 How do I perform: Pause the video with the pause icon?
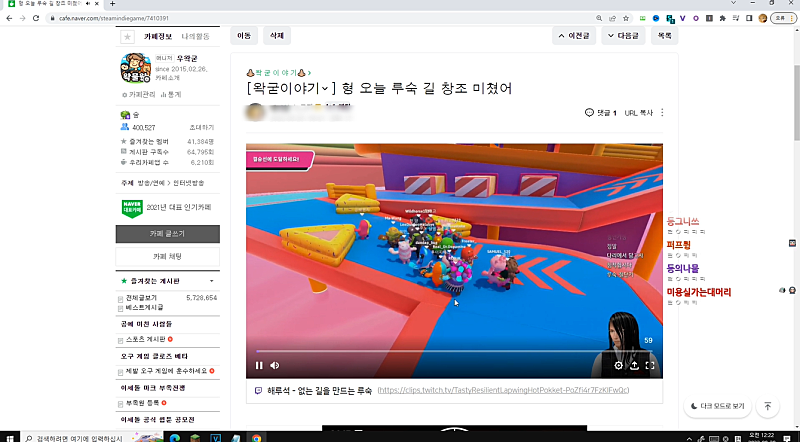[259, 365]
